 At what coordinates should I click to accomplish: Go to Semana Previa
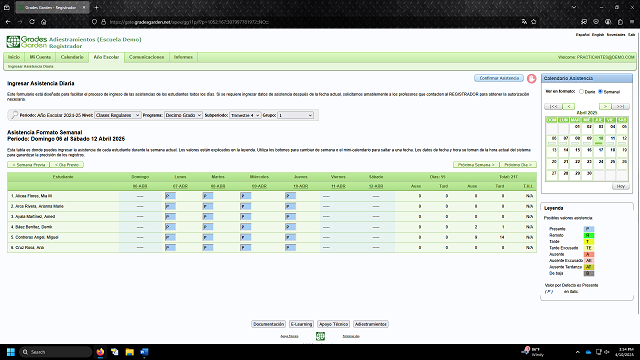pos(29,164)
